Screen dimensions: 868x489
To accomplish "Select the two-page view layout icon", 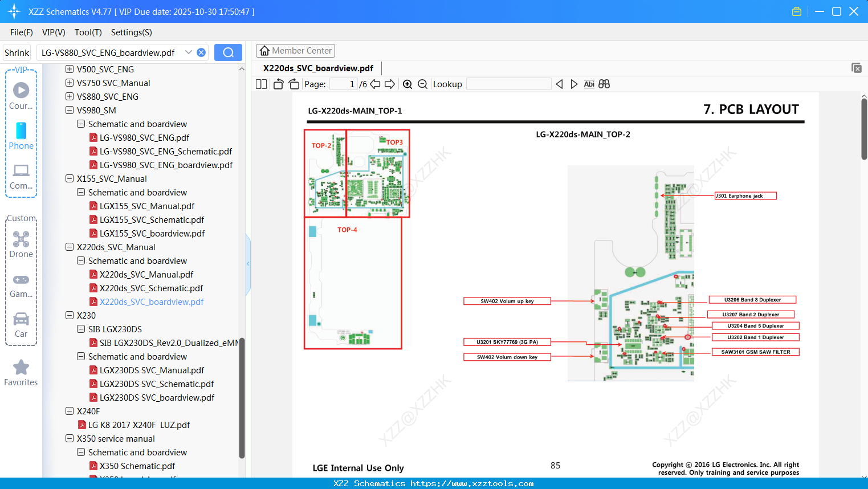I will pos(260,84).
